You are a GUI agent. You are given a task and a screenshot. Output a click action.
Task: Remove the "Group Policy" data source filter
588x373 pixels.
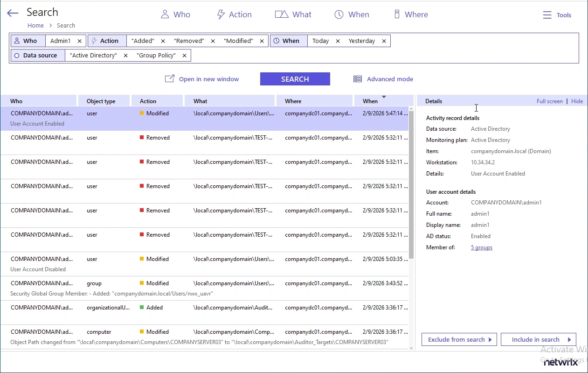[x=184, y=55]
